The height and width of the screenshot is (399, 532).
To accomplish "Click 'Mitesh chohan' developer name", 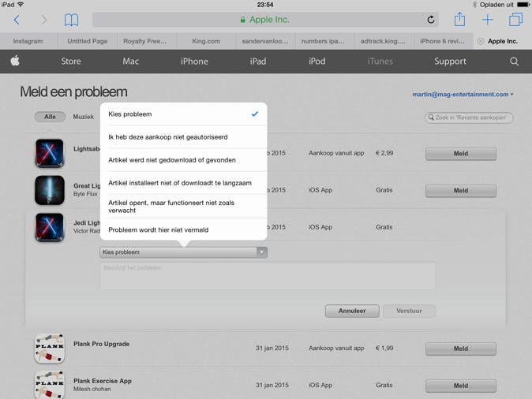I will [92, 390].
